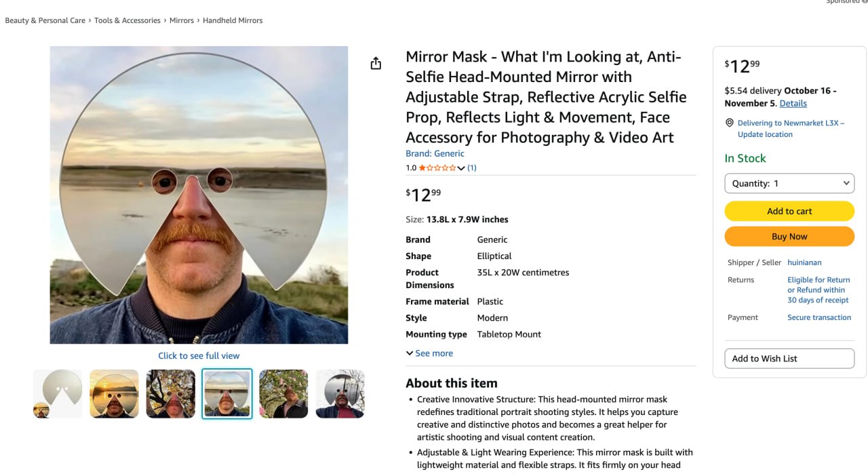Add the item to Wish List
Image resolution: width=868 pixels, height=474 pixels.
pyautogui.click(x=789, y=359)
